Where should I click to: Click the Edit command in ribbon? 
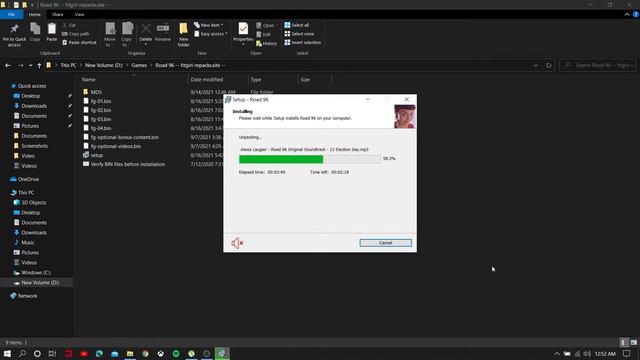point(263,34)
